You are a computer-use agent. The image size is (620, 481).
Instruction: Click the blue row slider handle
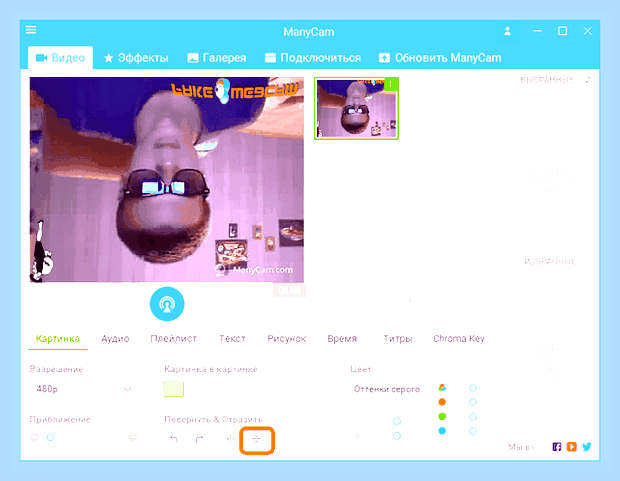473,431
